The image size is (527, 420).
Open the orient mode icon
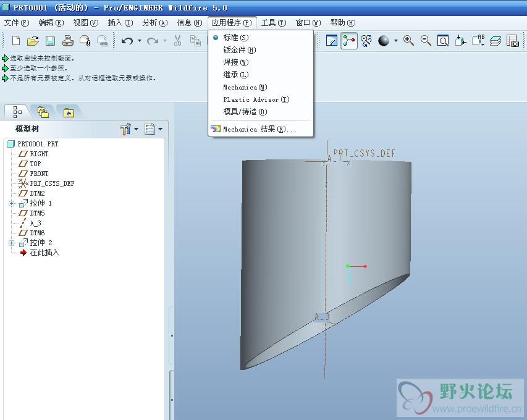[x=366, y=41]
